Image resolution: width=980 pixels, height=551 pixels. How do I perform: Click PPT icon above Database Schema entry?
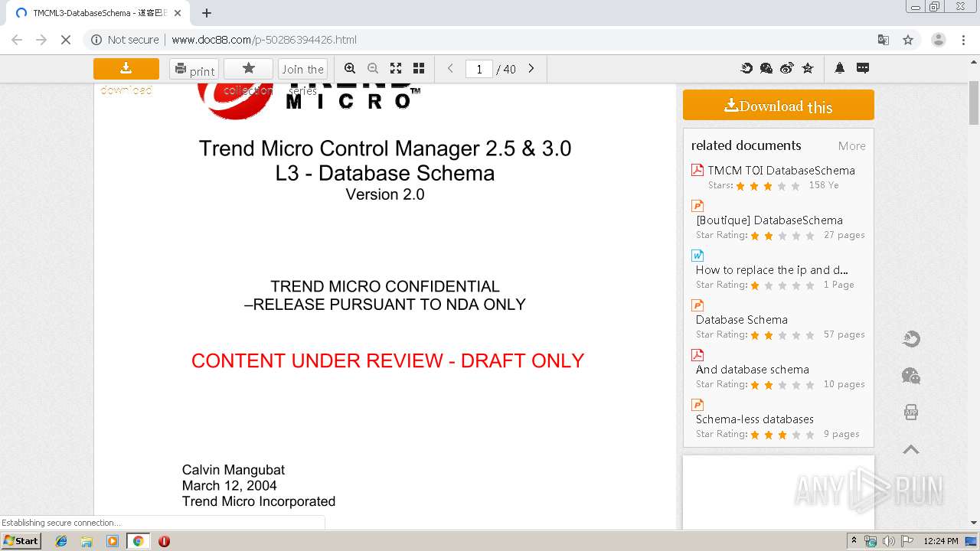697,305
